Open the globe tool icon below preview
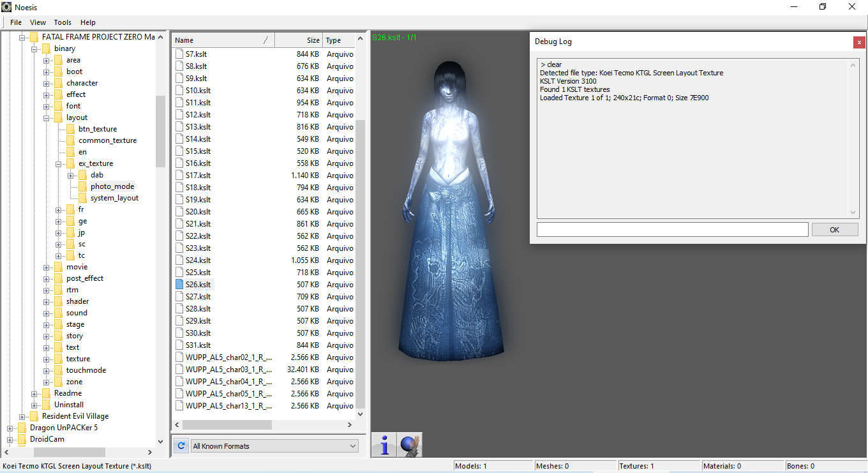This screenshot has height=473, width=868. pos(410,445)
